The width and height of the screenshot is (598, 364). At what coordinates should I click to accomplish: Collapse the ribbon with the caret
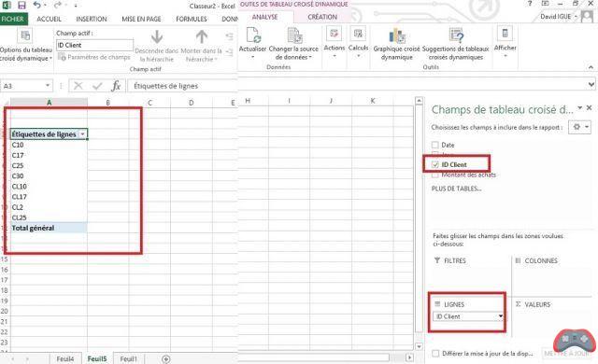click(591, 67)
